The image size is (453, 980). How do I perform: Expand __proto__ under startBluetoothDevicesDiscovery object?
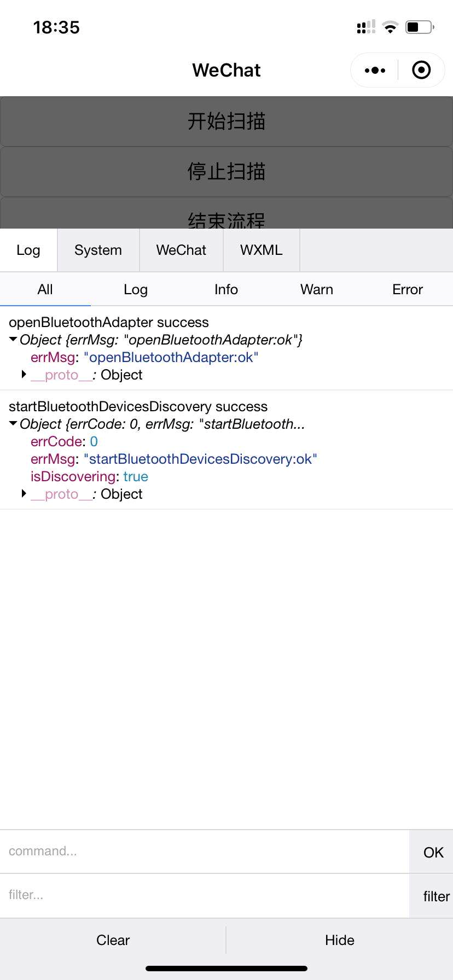point(24,494)
